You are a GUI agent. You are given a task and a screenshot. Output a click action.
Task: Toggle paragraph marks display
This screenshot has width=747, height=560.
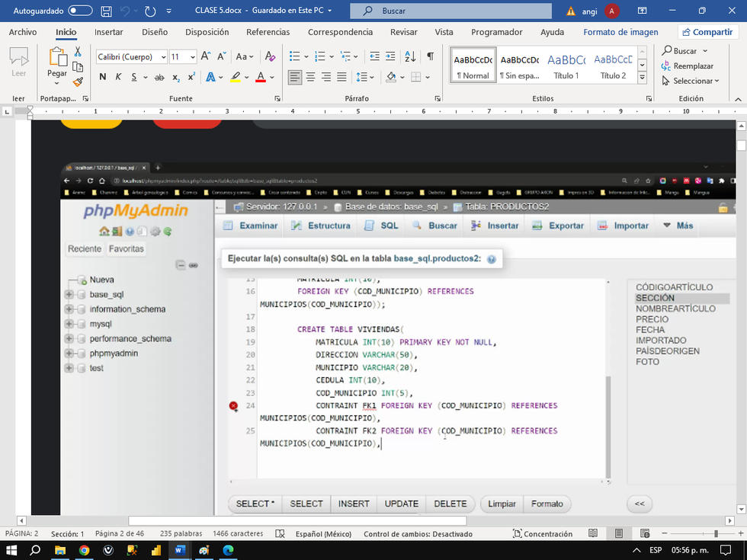(x=430, y=56)
